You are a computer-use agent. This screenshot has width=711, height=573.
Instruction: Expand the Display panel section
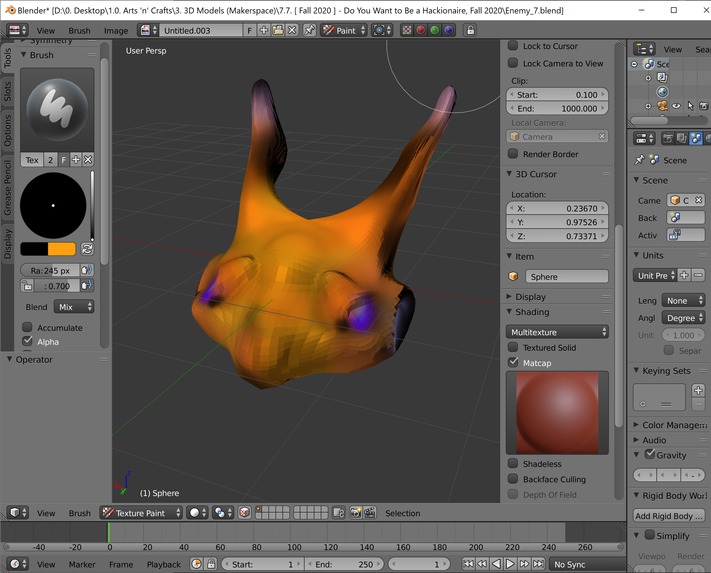[530, 297]
